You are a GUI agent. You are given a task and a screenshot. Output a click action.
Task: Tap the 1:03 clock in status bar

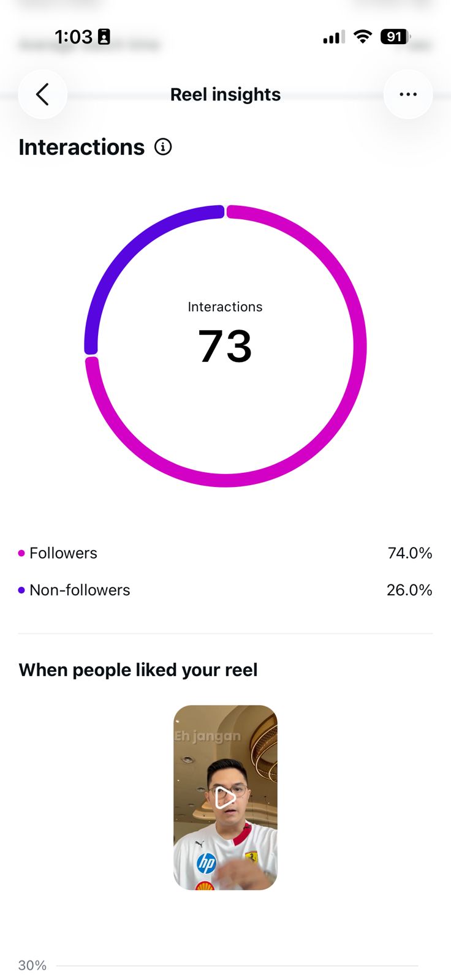(x=74, y=37)
